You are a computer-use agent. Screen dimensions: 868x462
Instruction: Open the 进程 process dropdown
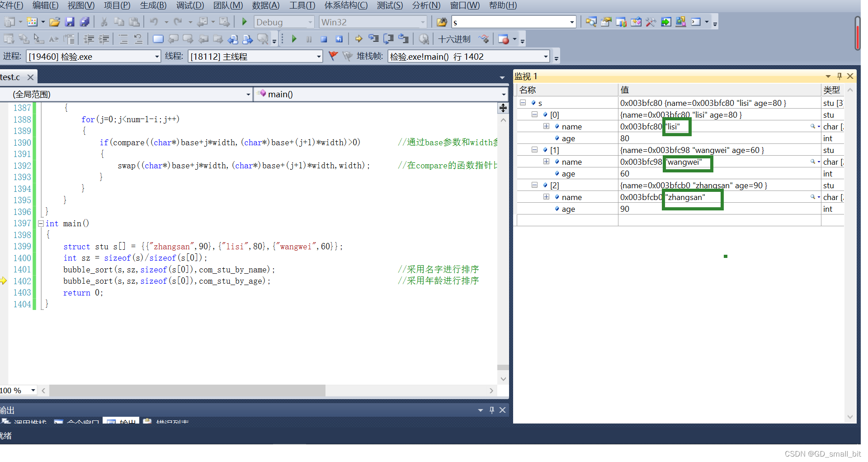[x=157, y=57]
